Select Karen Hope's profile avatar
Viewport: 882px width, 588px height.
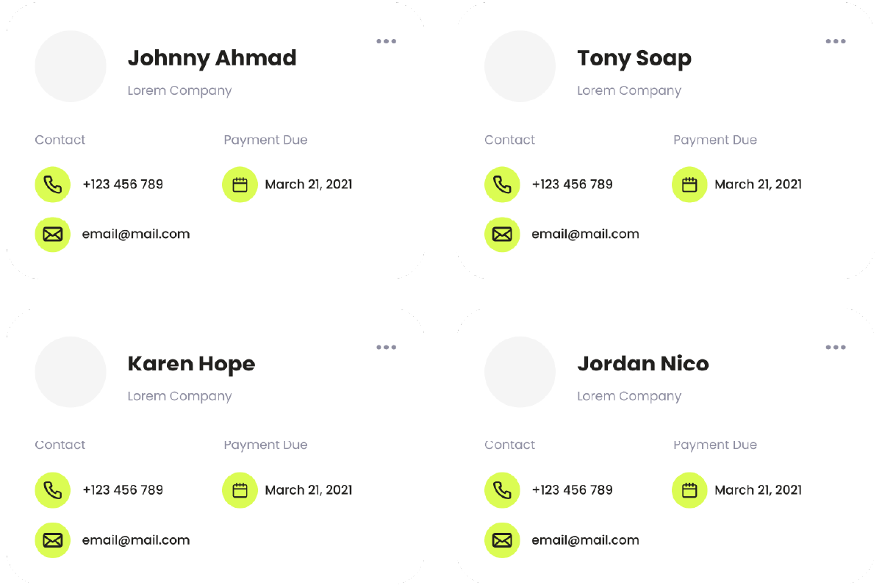71,372
